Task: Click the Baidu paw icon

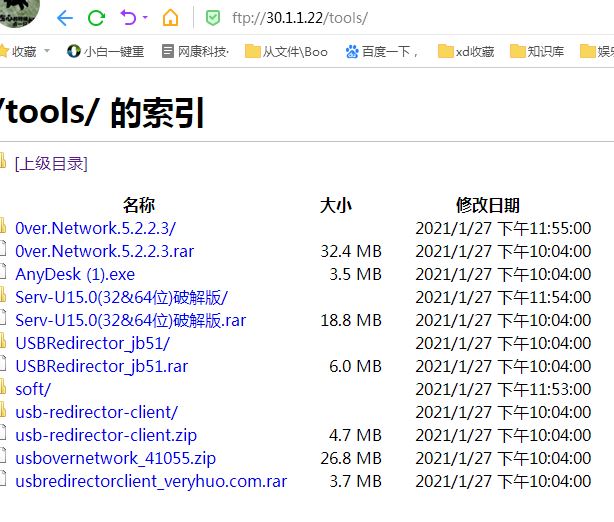Action: [x=352, y=51]
